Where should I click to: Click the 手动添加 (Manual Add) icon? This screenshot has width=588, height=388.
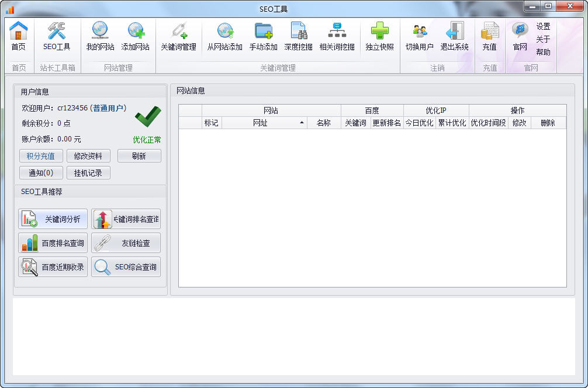tap(262, 36)
